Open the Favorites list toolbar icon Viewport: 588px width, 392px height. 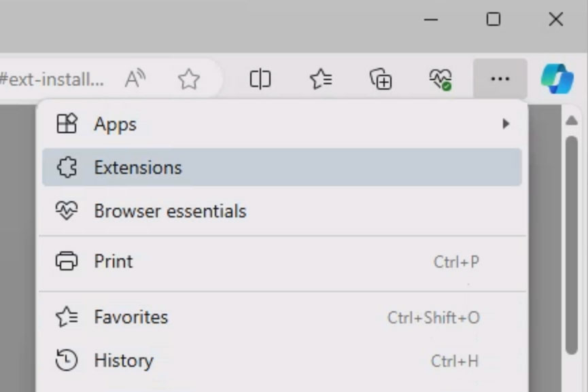click(x=320, y=79)
